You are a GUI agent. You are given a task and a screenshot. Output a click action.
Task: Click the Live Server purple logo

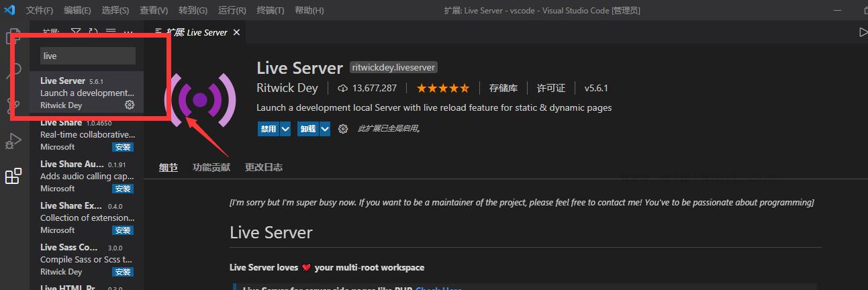click(x=199, y=99)
